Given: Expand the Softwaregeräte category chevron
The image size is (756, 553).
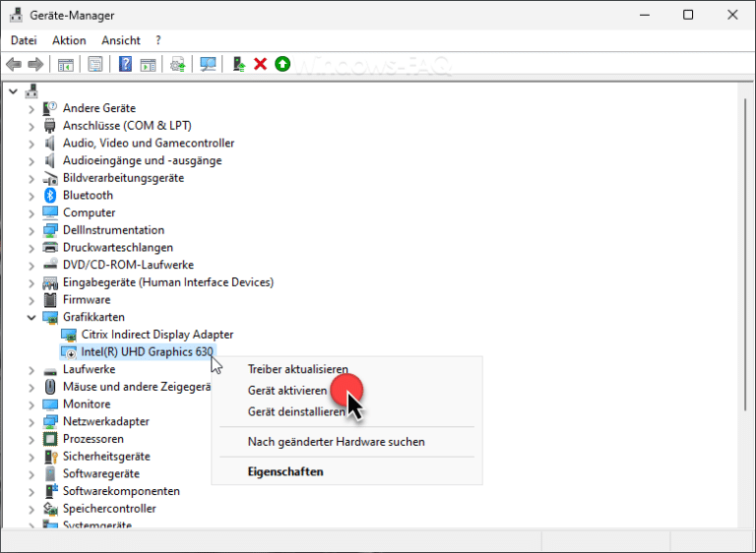Looking at the screenshot, I should (31, 473).
